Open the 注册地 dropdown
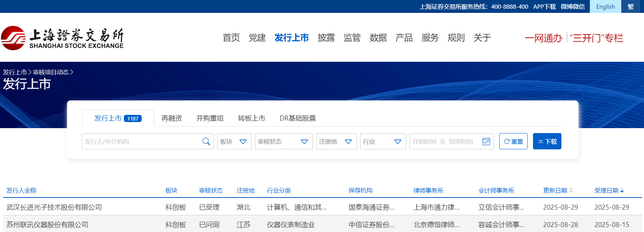 coord(336,141)
